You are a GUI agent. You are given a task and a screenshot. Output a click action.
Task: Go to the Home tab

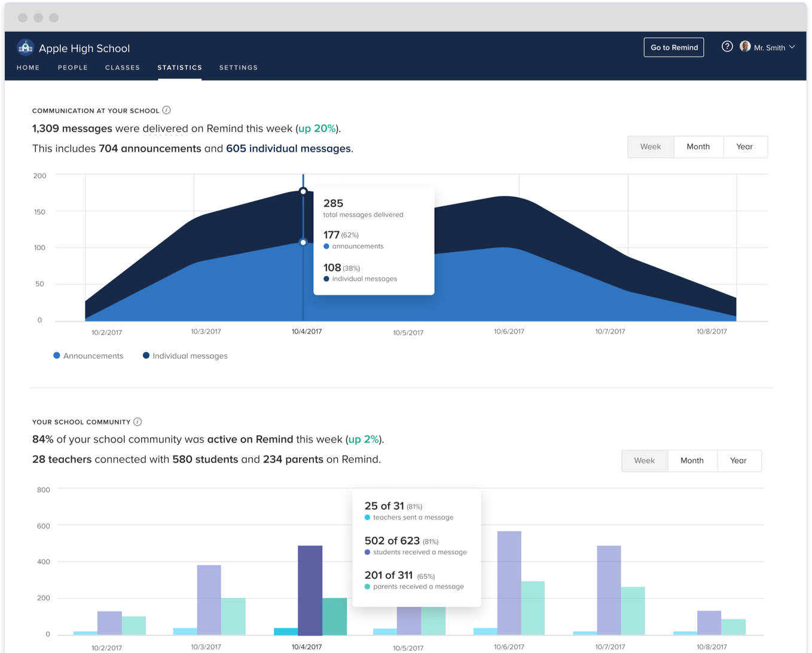click(x=28, y=68)
